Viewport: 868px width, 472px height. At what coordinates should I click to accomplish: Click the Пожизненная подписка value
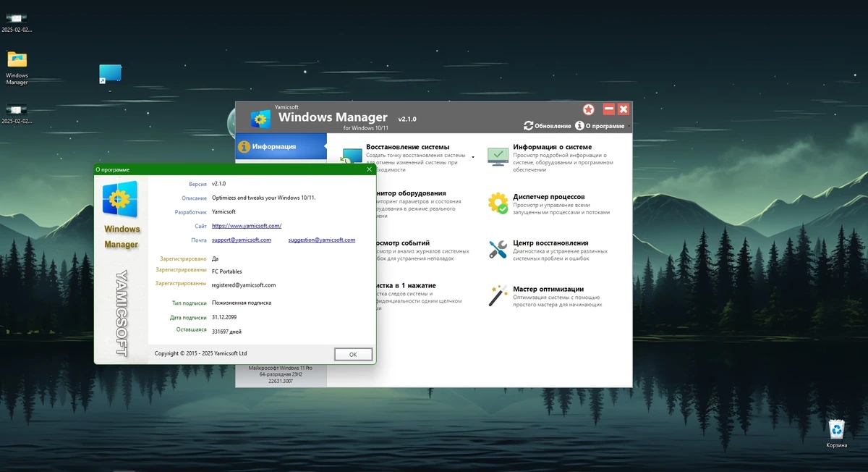(x=242, y=303)
